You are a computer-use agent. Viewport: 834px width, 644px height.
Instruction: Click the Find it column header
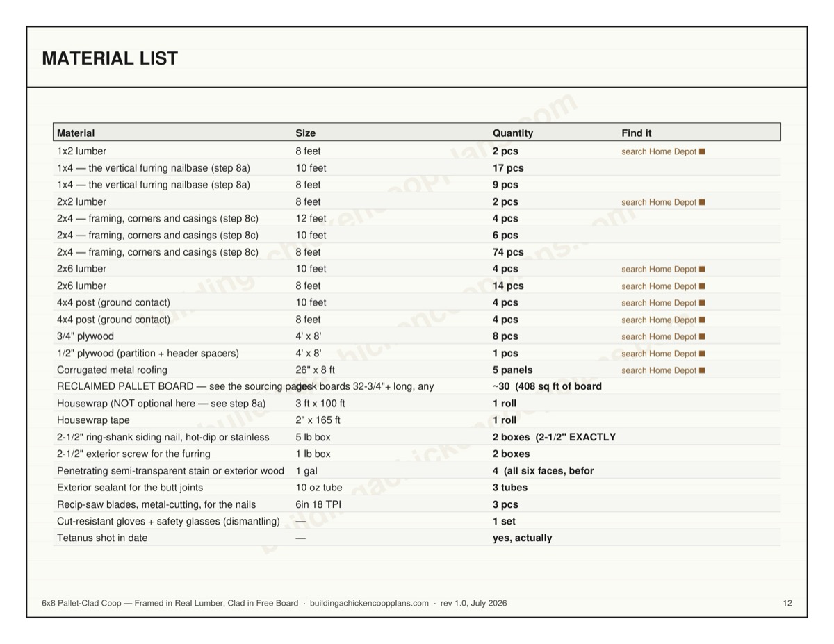pos(637,133)
